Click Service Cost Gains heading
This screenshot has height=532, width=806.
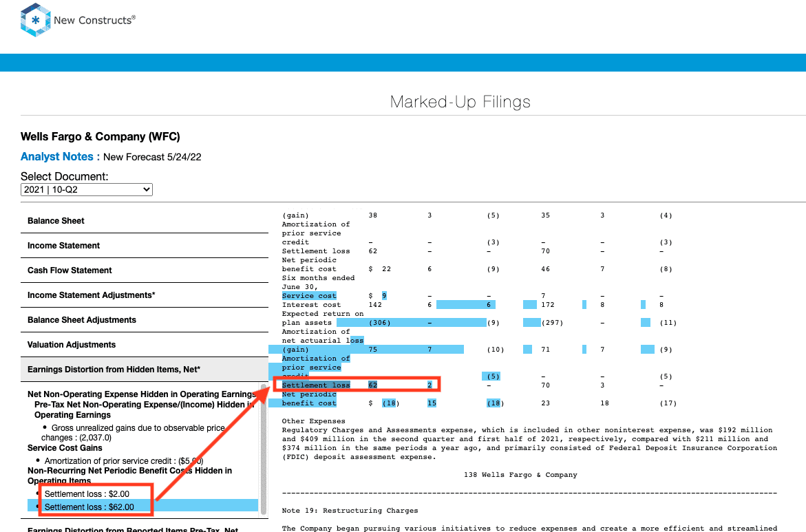(65, 448)
